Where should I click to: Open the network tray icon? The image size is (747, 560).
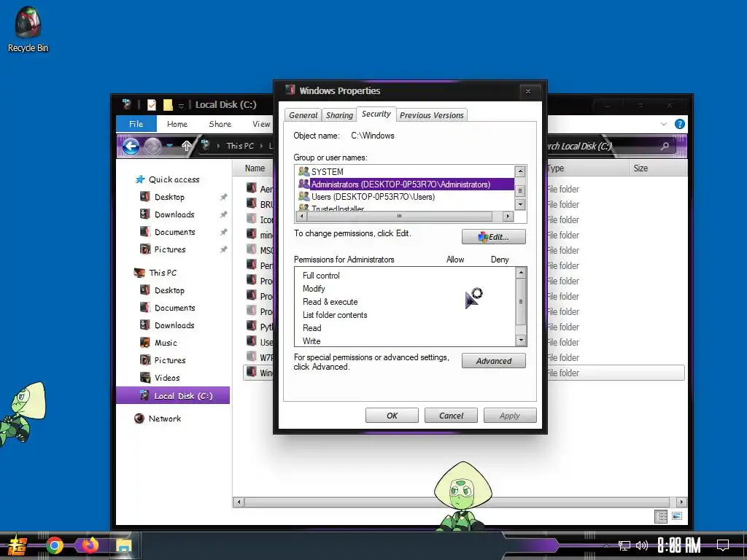[624, 545]
